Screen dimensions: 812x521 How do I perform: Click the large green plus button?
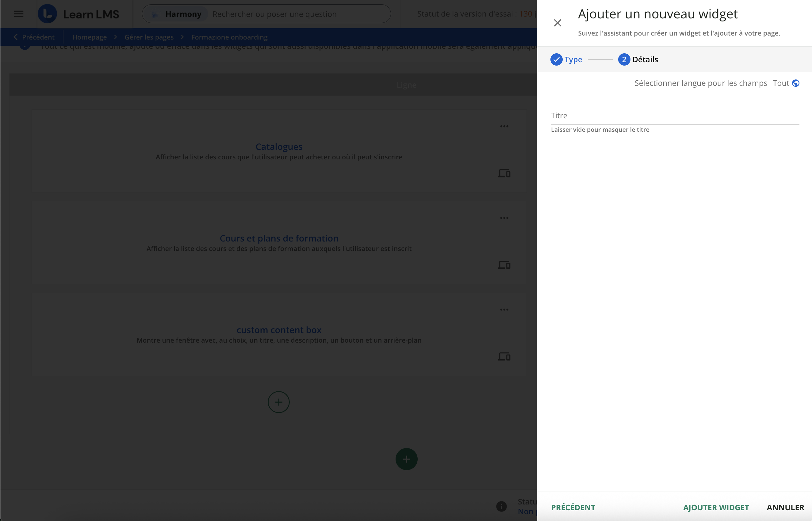tap(406, 459)
